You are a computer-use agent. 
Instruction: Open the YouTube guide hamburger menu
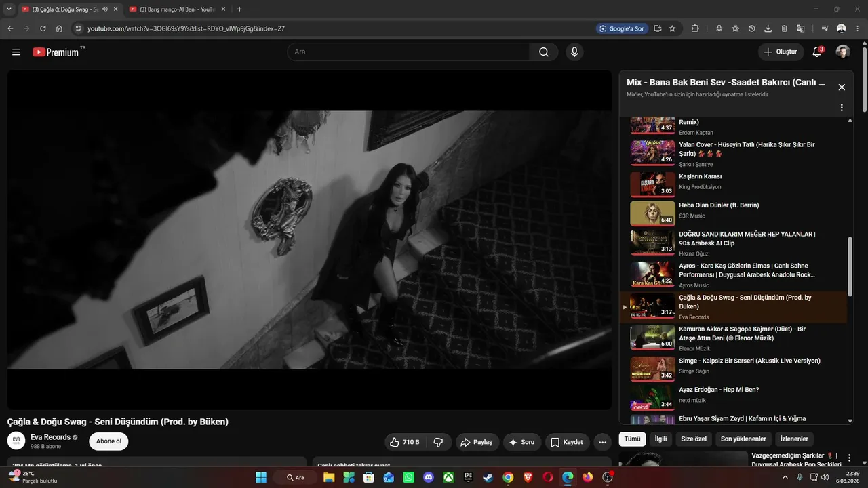pyautogui.click(x=16, y=52)
